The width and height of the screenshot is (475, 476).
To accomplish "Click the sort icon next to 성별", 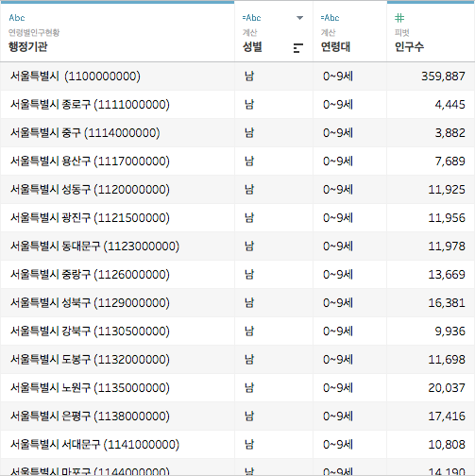I will [x=297, y=48].
